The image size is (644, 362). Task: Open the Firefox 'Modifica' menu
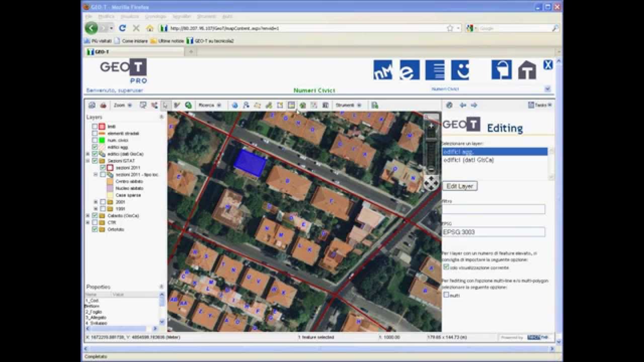(x=106, y=17)
